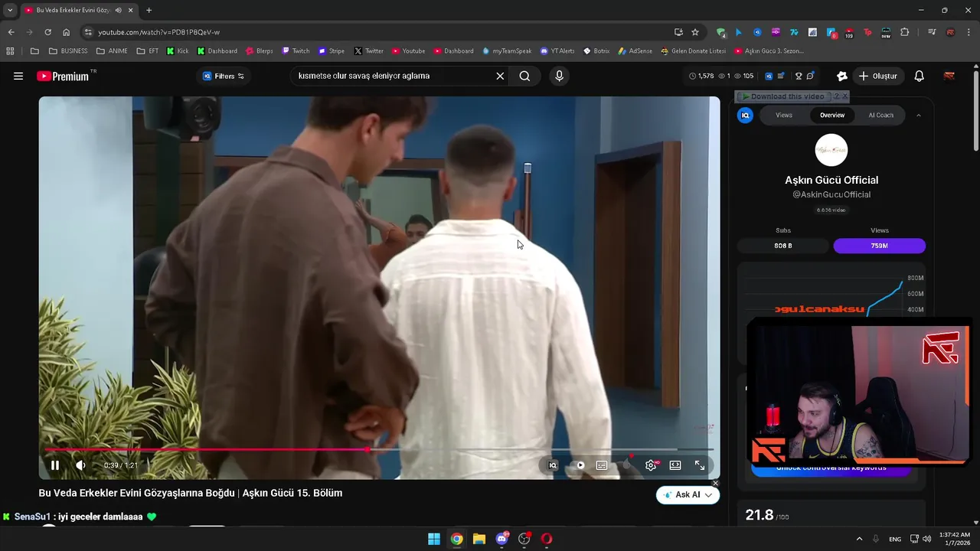Viewport: 980px width, 551px height.
Task: Open Chrome home page button
Action: coord(67,32)
